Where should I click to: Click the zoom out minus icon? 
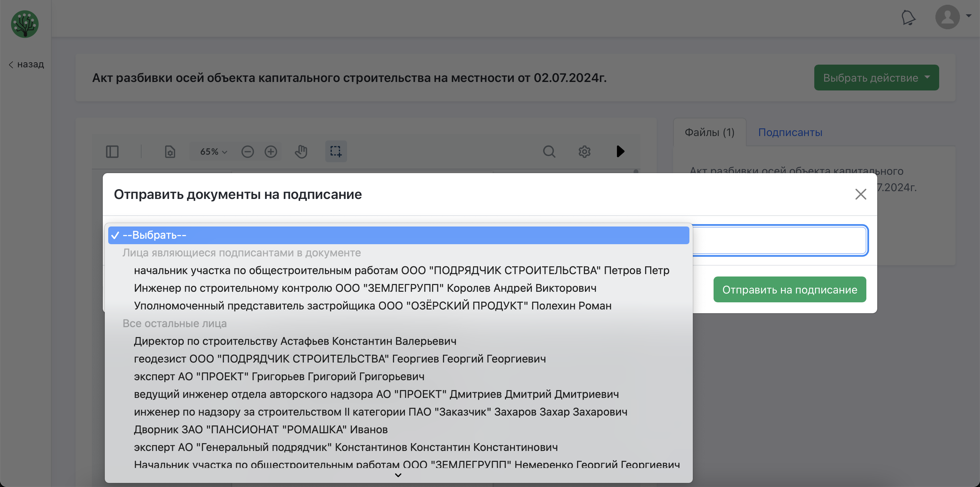tap(248, 152)
